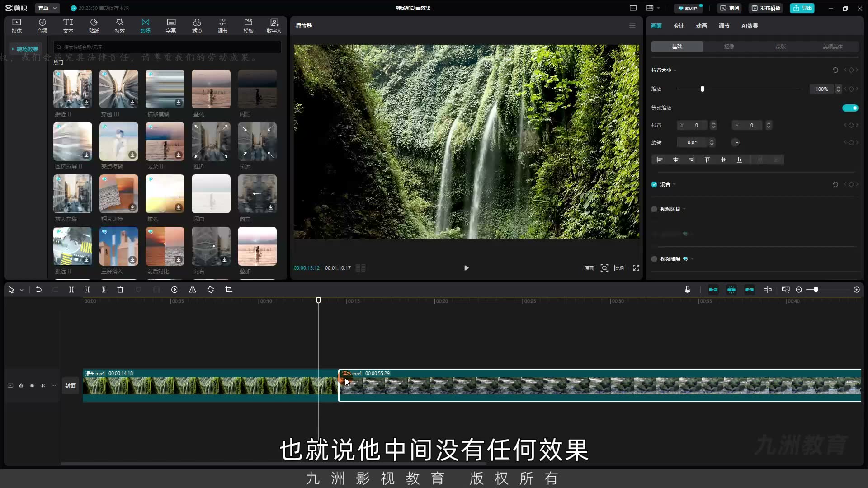Click the microphone record voiceover icon
The image size is (868, 488).
click(x=687, y=290)
